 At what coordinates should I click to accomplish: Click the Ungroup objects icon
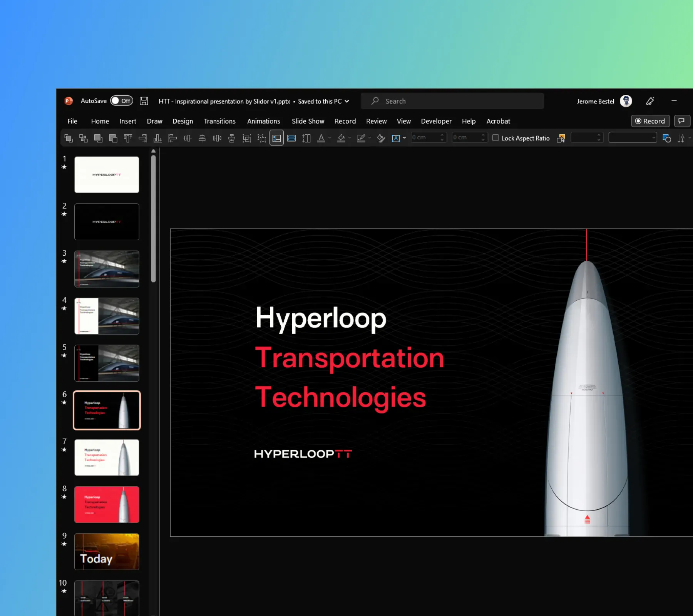pyautogui.click(x=262, y=138)
